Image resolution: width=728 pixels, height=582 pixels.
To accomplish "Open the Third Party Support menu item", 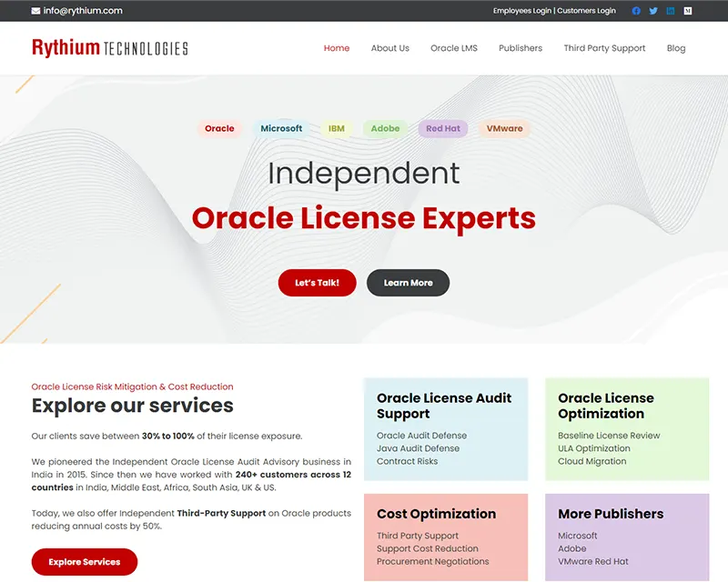I will 604,48.
